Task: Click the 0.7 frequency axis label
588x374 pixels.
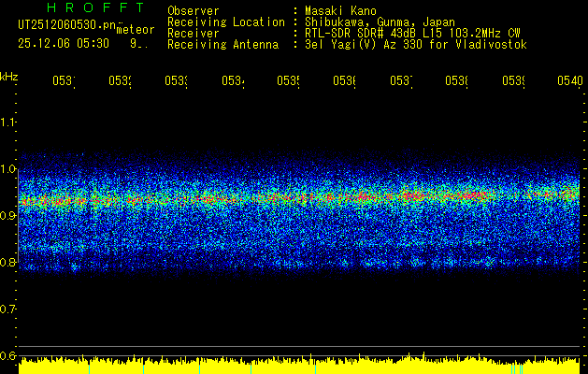Action: [x=7, y=309]
